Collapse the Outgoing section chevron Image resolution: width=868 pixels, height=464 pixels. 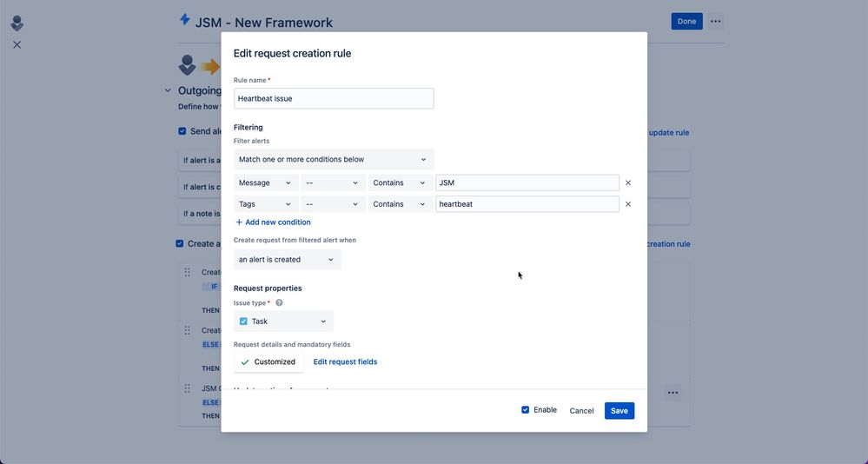tap(168, 90)
